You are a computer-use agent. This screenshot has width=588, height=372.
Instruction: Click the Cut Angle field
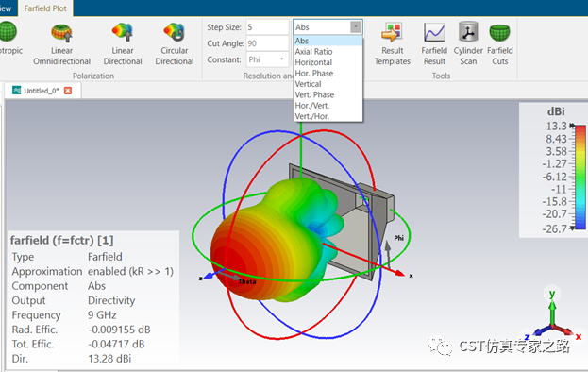tap(267, 43)
